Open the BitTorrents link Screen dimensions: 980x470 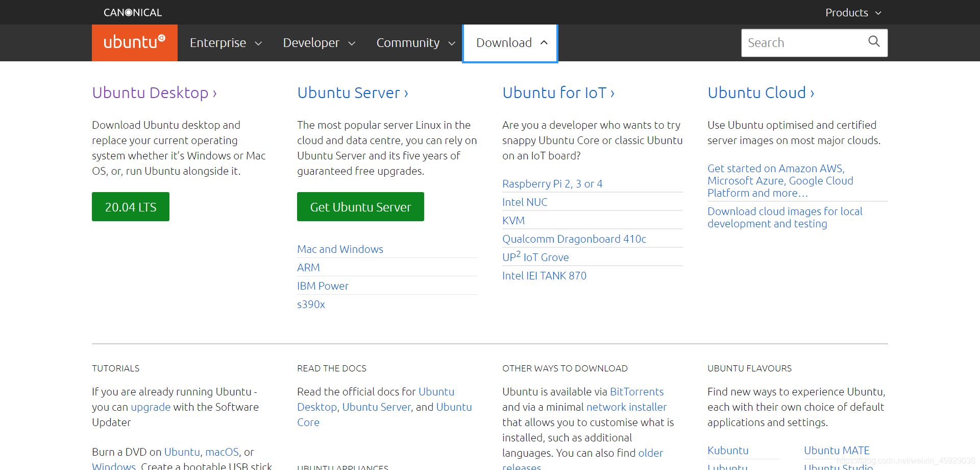636,392
